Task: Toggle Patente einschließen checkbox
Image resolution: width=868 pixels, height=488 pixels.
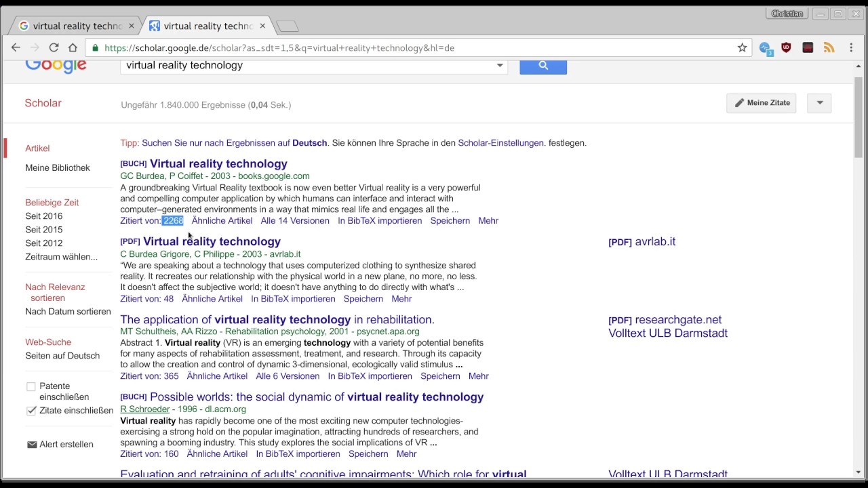Action: click(31, 386)
